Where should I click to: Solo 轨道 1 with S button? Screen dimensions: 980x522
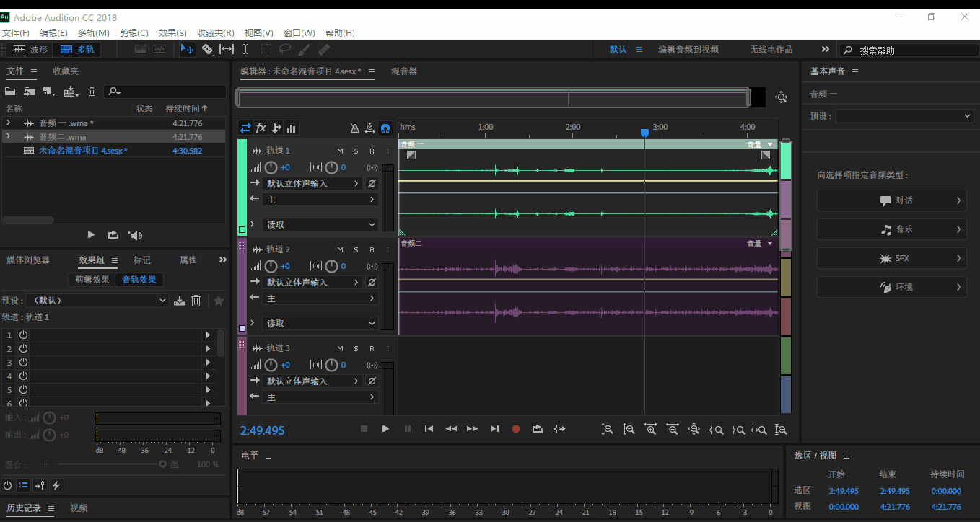pos(356,151)
